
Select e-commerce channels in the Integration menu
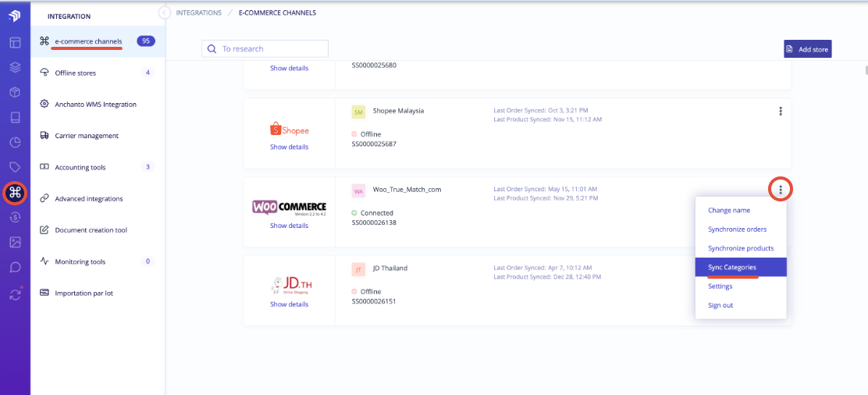tap(98, 41)
